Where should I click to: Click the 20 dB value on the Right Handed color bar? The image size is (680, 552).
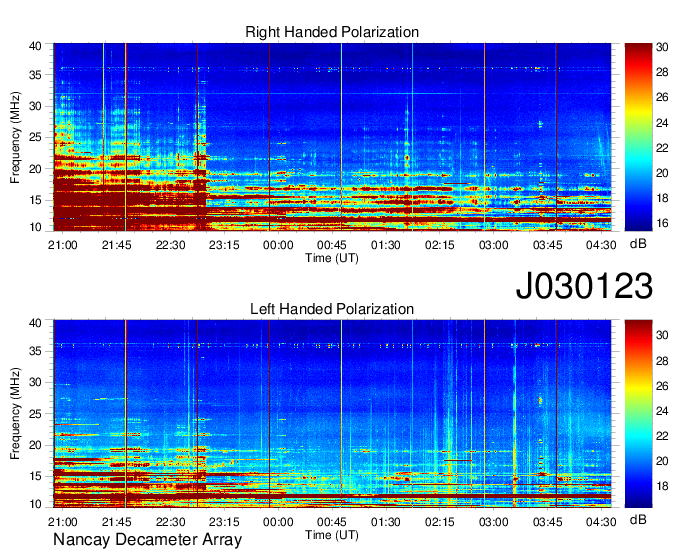(x=662, y=173)
